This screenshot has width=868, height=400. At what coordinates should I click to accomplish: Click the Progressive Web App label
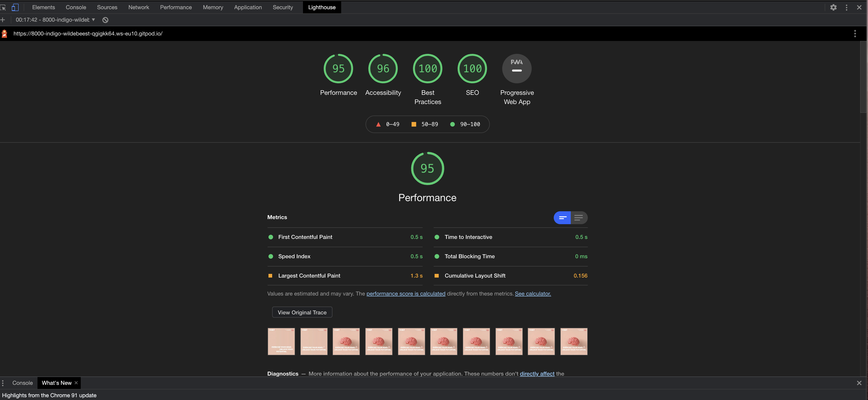click(517, 97)
